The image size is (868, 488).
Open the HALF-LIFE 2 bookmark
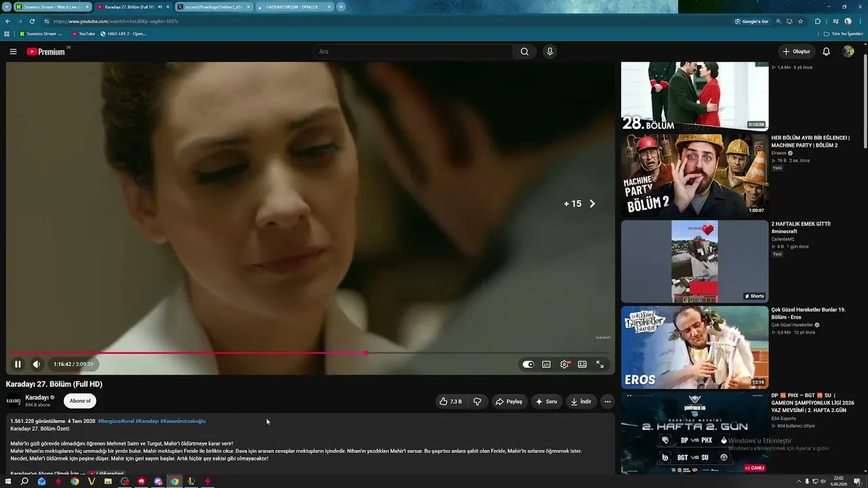point(123,33)
